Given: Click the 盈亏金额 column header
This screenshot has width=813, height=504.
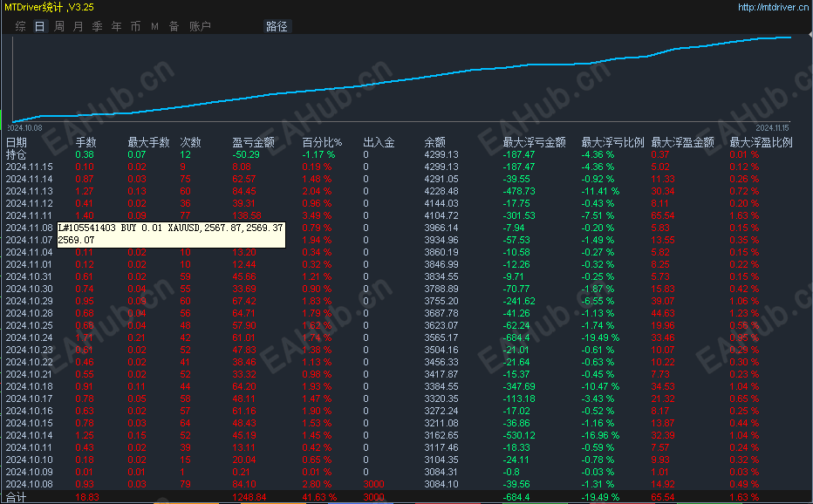Looking at the screenshot, I should (x=253, y=142).
